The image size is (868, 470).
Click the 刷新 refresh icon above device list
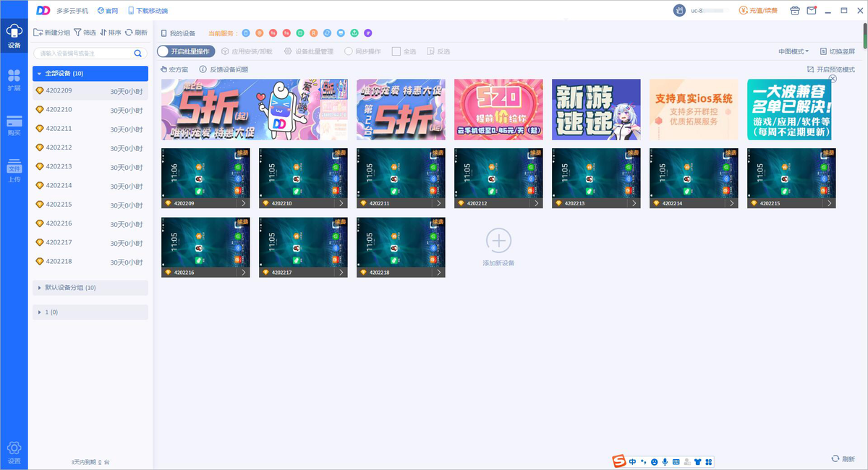coord(129,33)
